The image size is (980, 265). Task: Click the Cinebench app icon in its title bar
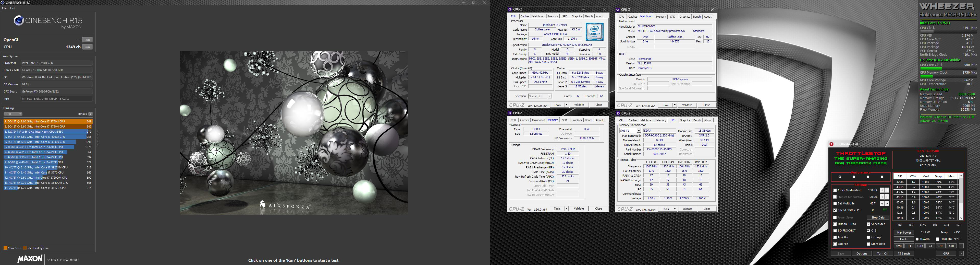pyautogui.click(x=3, y=3)
